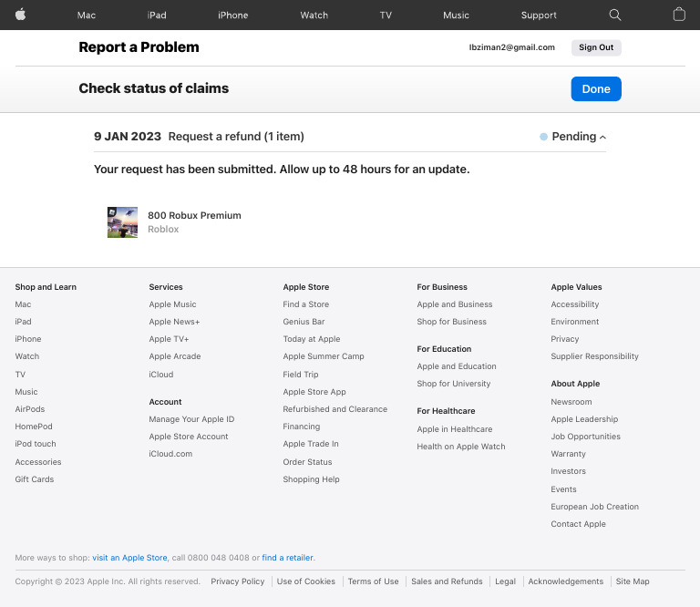The image size is (700, 607).
Task: Open iPad in the top navigation
Action: tap(157, 15)
